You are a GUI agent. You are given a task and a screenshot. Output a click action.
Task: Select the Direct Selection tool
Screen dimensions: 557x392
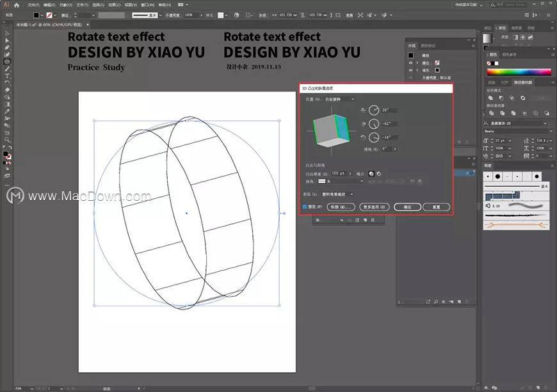point(7,40)
